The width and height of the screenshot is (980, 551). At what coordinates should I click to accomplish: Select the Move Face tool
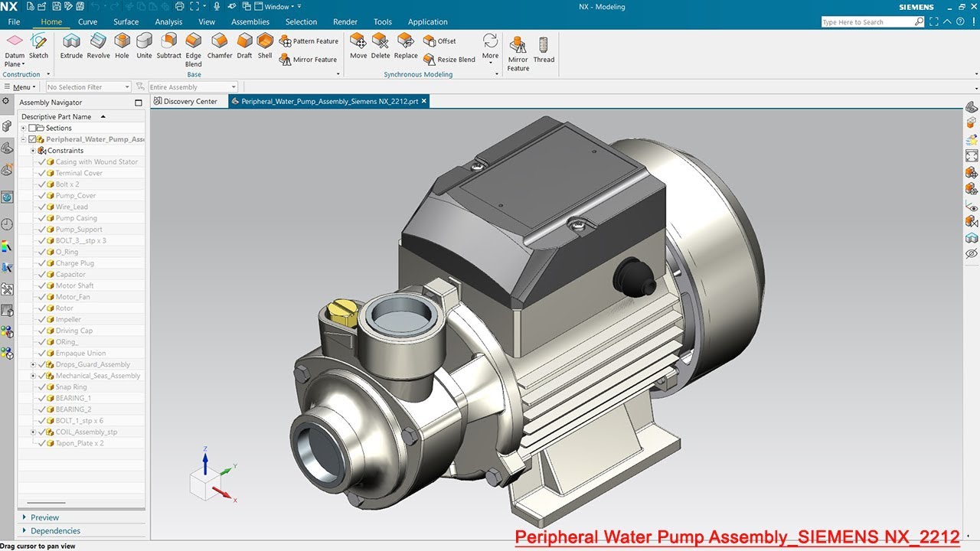point(358,46)
